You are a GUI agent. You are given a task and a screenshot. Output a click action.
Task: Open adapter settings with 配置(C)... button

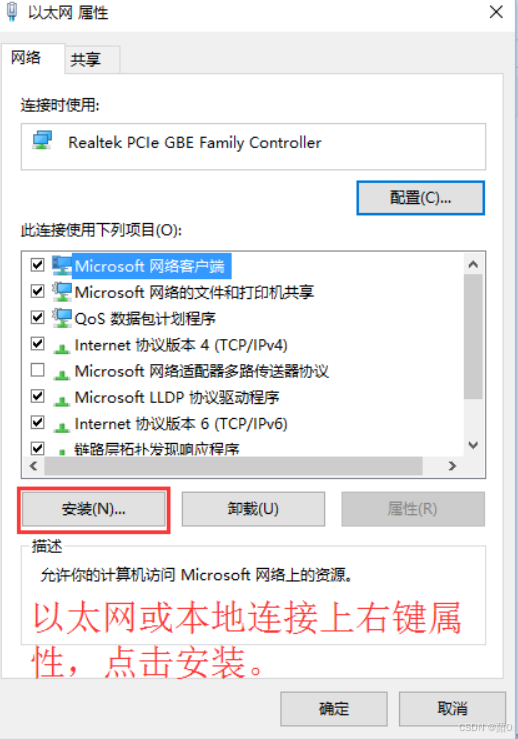[420, 197]
